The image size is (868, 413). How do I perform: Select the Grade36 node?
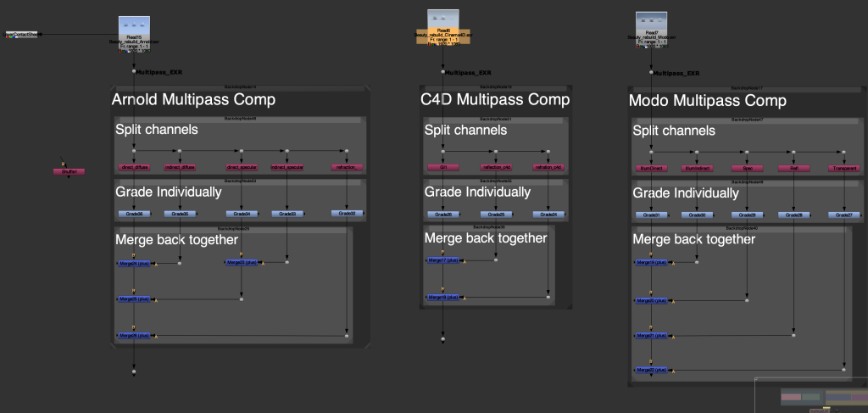[x=134, y=214]
